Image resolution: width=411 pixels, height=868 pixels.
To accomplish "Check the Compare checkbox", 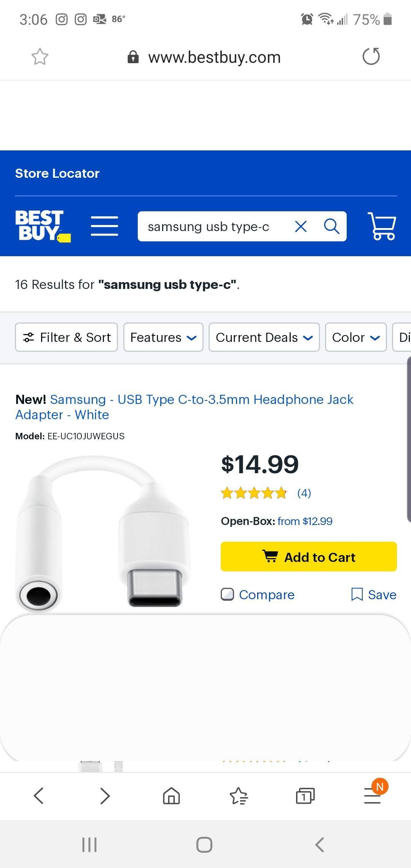I will click(x=228, y=594).
